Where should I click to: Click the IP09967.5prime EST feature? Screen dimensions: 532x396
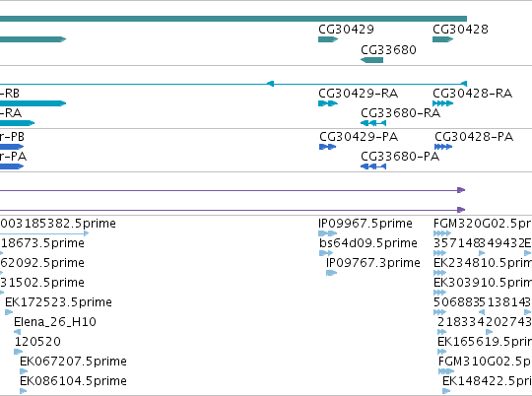point(327,233)
